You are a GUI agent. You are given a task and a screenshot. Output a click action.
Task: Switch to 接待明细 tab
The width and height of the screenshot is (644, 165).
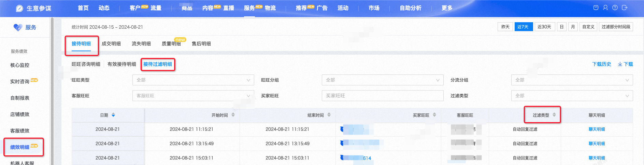(81, 44)
